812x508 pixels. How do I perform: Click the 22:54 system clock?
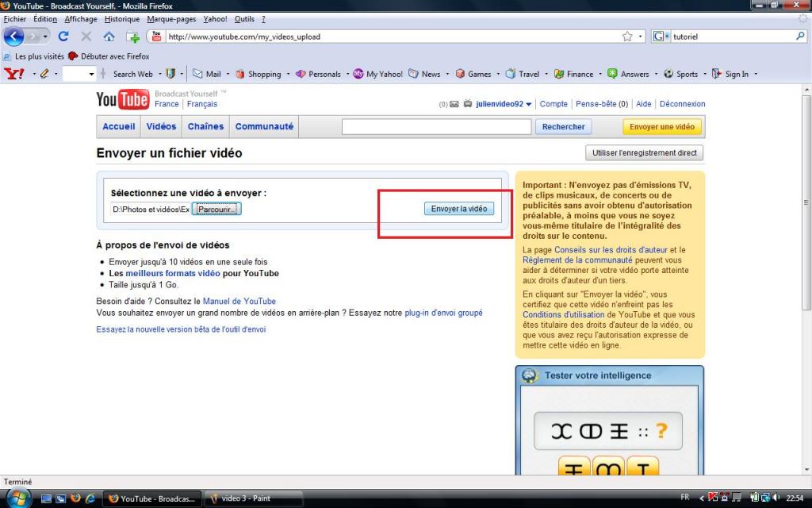[795, 498]
